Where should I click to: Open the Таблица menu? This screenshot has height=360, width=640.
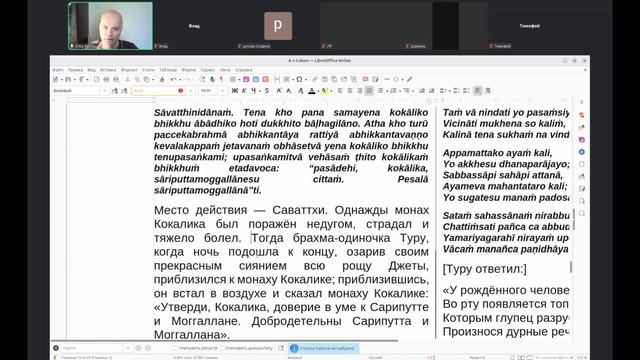click(168, 70)
